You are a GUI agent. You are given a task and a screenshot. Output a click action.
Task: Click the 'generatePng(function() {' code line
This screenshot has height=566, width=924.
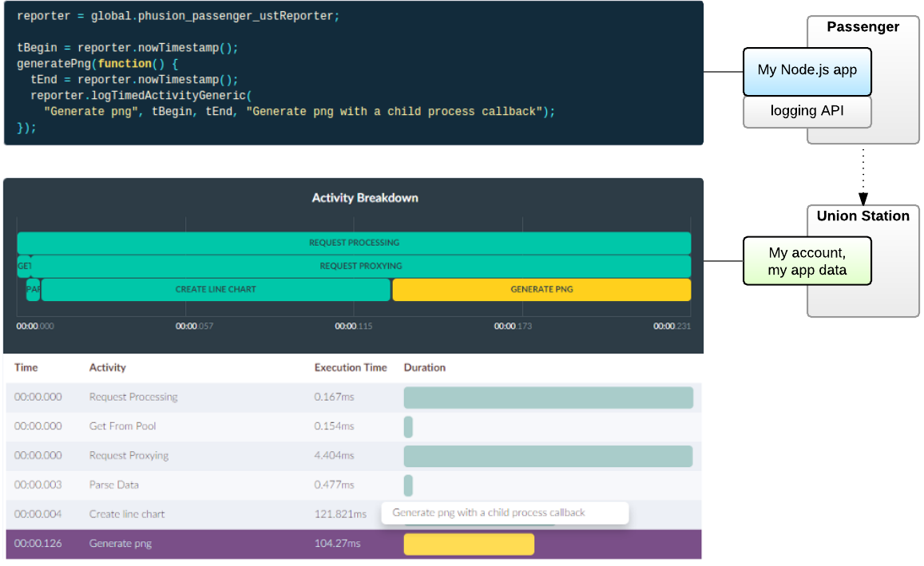tap(97, 64)
